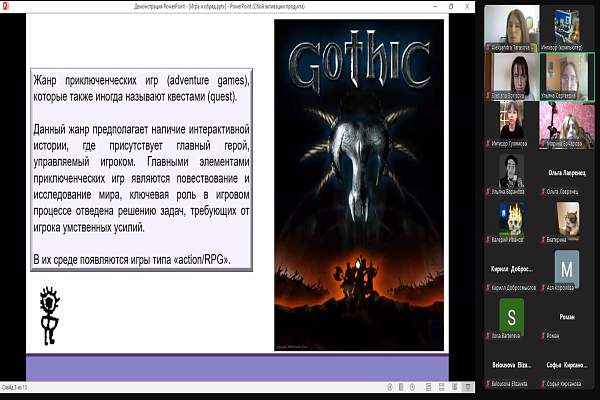Click the sentence mentioning «action/RPG»
This screenshot has height=400, width=600.
click(x=132, y=260)
